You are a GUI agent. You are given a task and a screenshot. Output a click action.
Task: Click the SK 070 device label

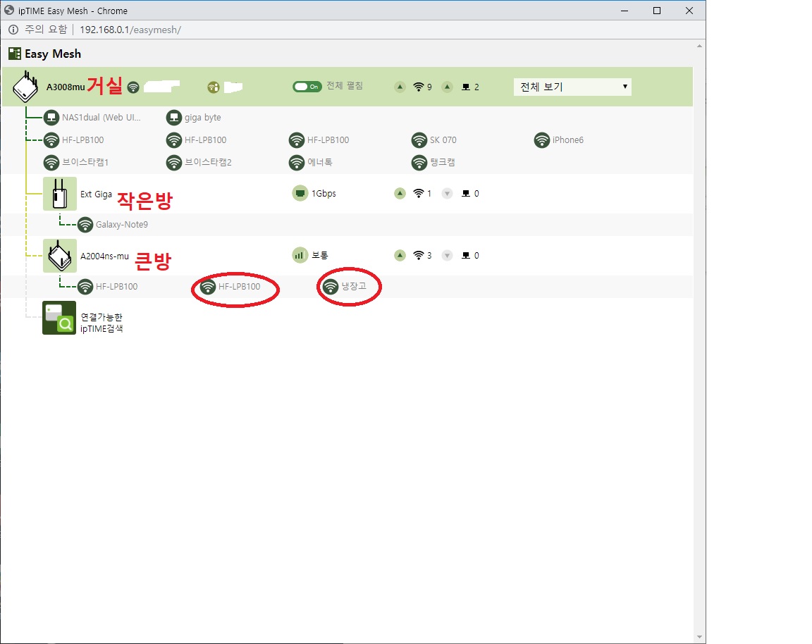[443, 140]
